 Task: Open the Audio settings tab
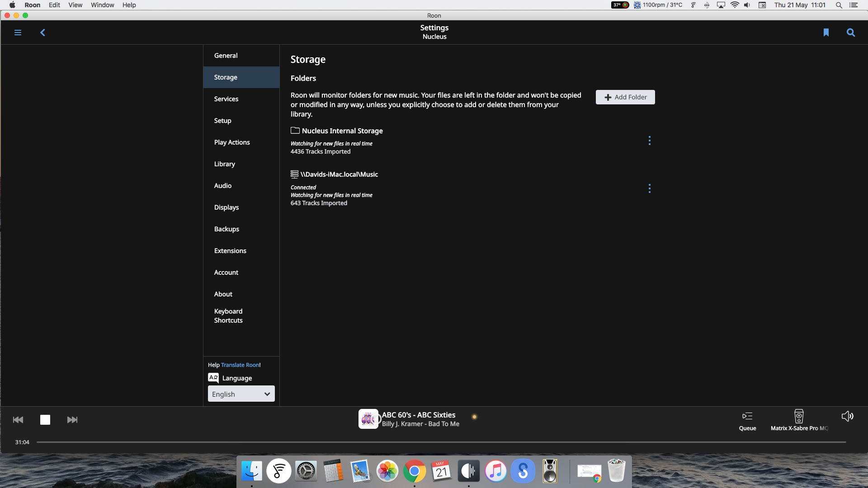click(241, 186)
